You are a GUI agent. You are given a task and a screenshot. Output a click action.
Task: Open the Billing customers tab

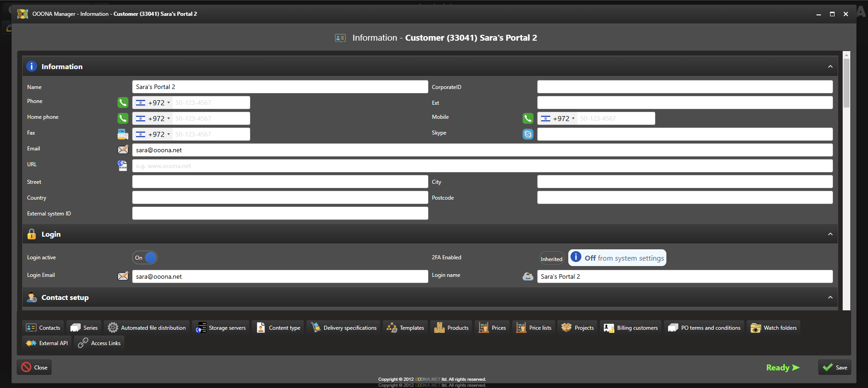(631, 328)
